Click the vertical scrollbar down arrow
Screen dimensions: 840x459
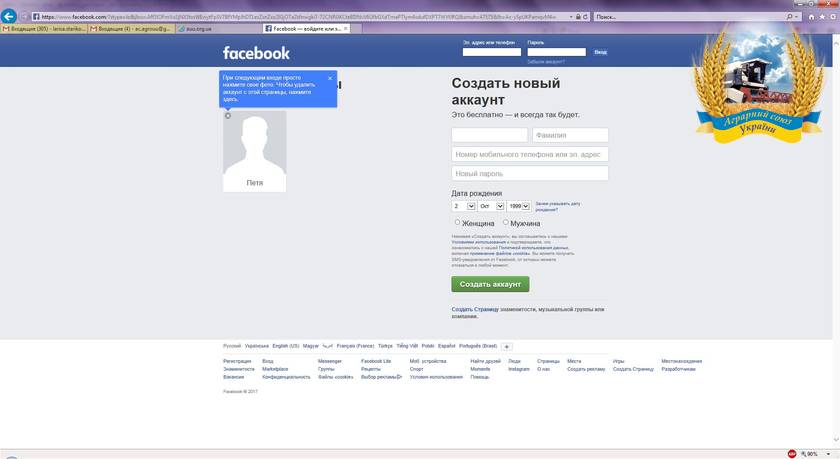coord(836,440)
